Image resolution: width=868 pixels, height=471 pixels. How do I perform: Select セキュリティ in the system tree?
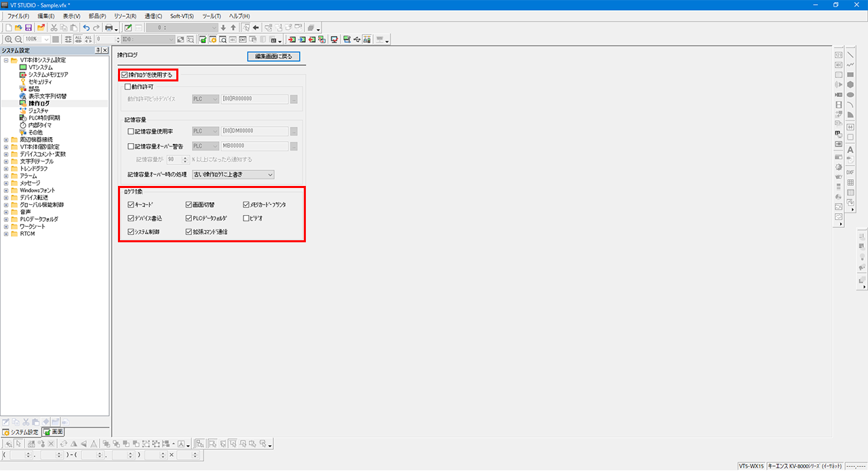coord(40,81)
